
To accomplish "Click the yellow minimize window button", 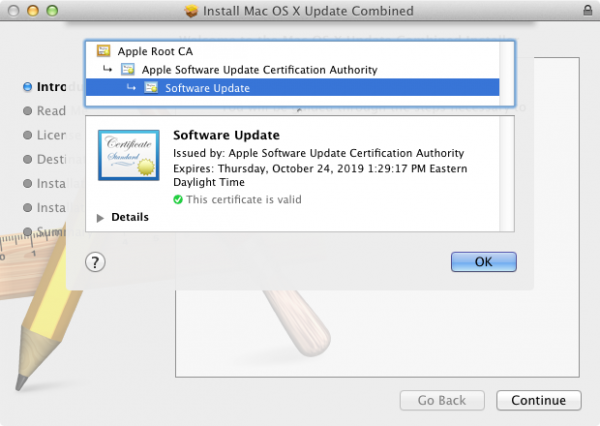I will [33, 10].
